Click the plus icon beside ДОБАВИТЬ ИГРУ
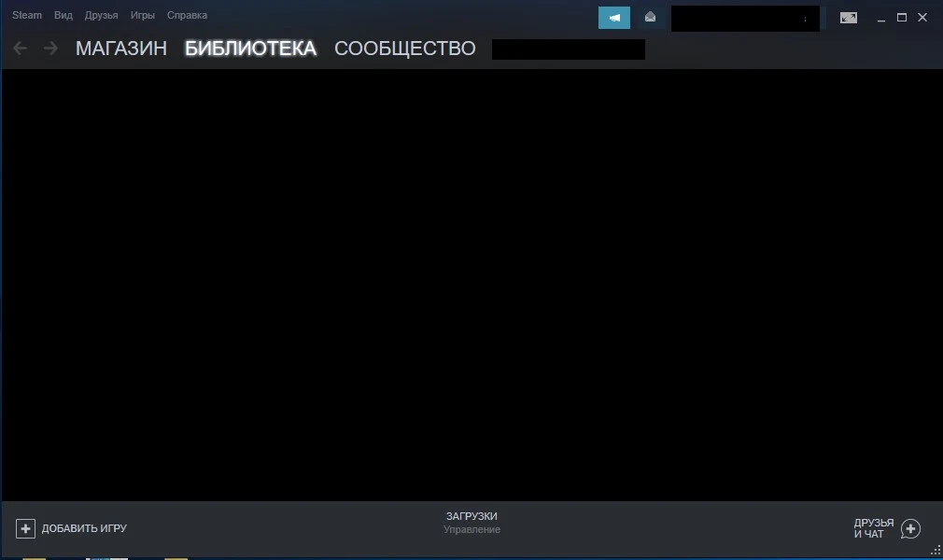The image size is (943, 560). (25, 528)
